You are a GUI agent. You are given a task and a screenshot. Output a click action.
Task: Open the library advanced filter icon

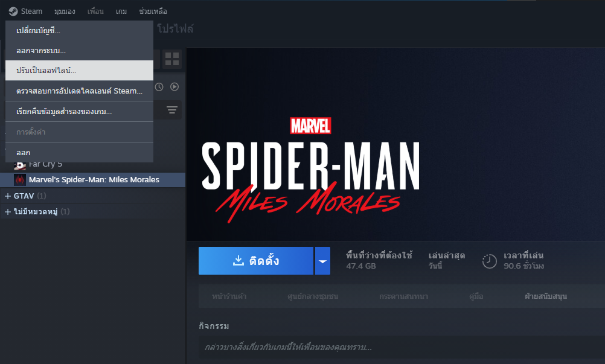pos(172,110)
